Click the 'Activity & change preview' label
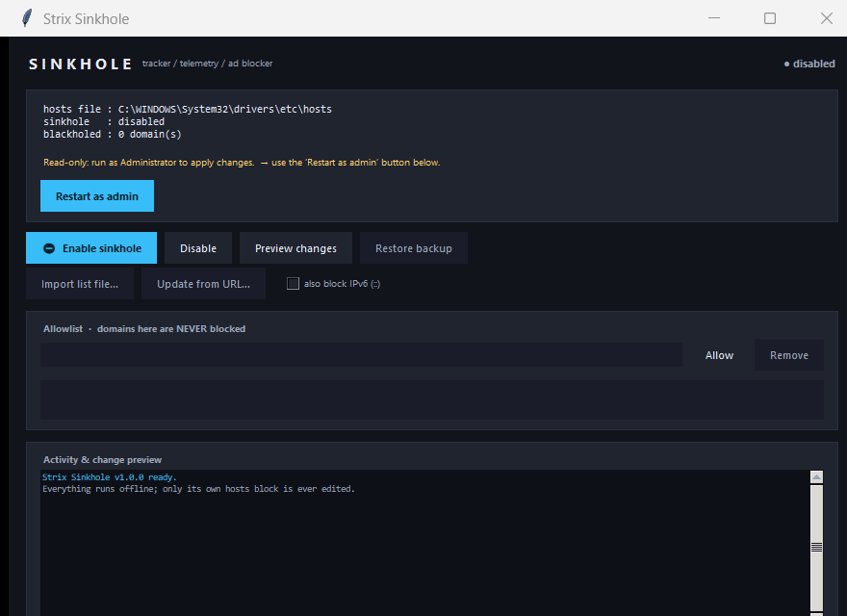 point(102,460)
